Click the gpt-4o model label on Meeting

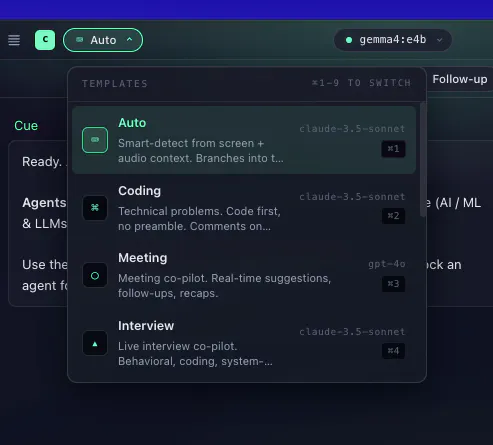[x=387, y=264]
